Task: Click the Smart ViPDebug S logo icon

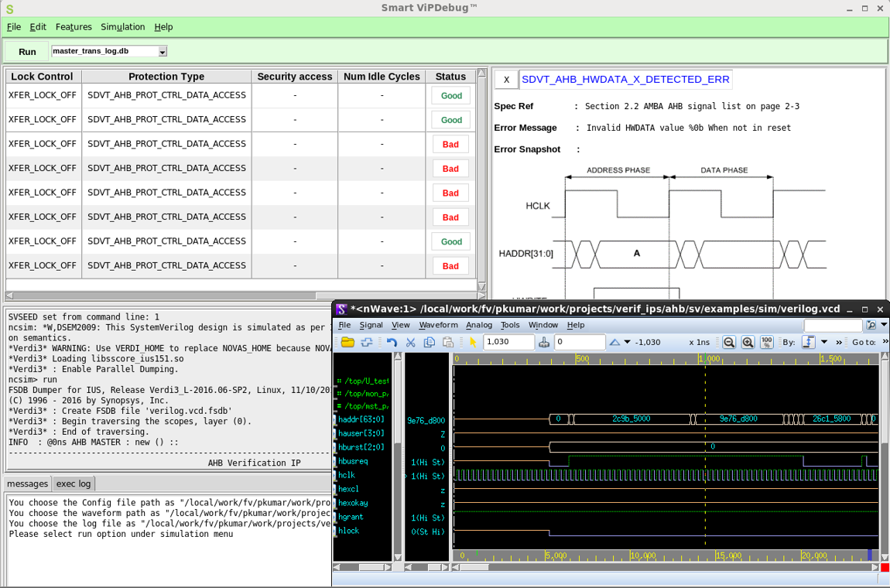Action: coord(9,9)
